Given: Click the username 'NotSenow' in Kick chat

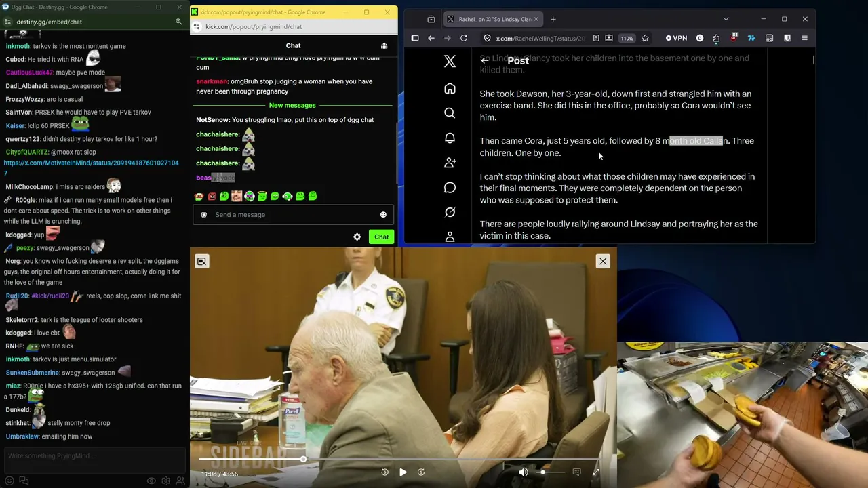Looking at the screenshot, I should point(213,120).
